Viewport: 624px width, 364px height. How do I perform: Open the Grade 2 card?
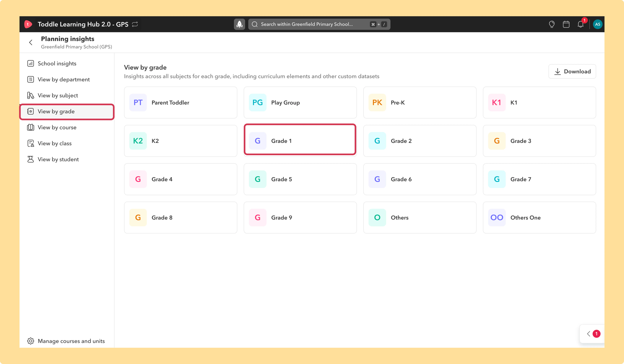click(420, 141)
